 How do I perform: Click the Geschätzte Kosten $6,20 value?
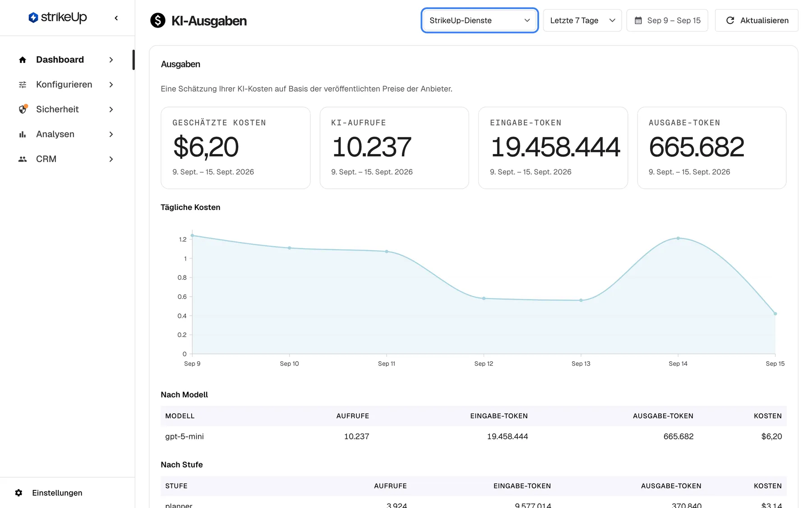[x=206, y=147]
